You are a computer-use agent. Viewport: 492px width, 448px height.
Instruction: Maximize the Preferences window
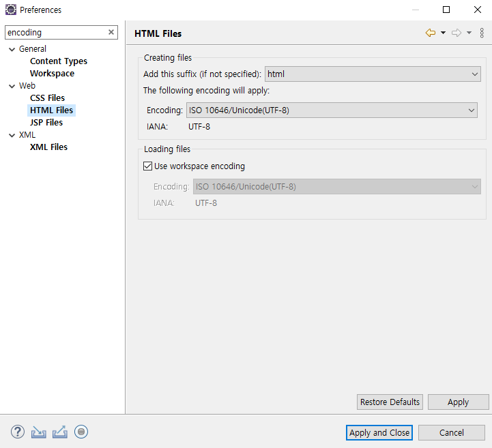point(446,10)
